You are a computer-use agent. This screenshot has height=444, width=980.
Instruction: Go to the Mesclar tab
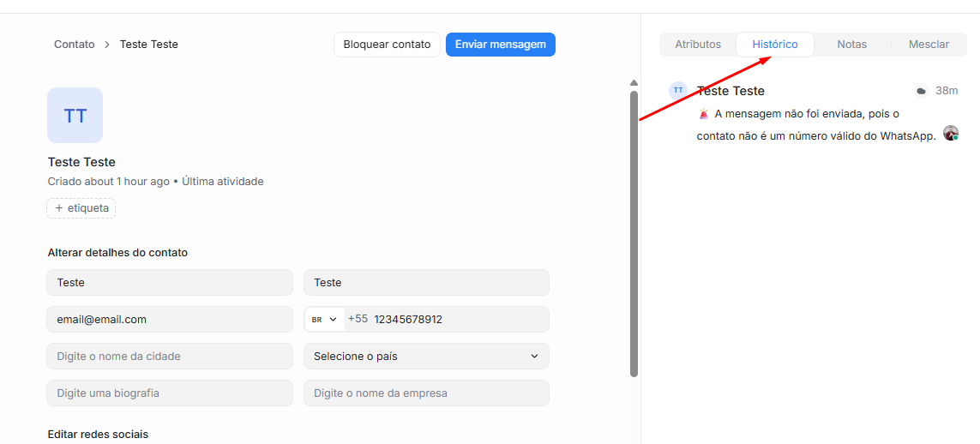(929, 45)
